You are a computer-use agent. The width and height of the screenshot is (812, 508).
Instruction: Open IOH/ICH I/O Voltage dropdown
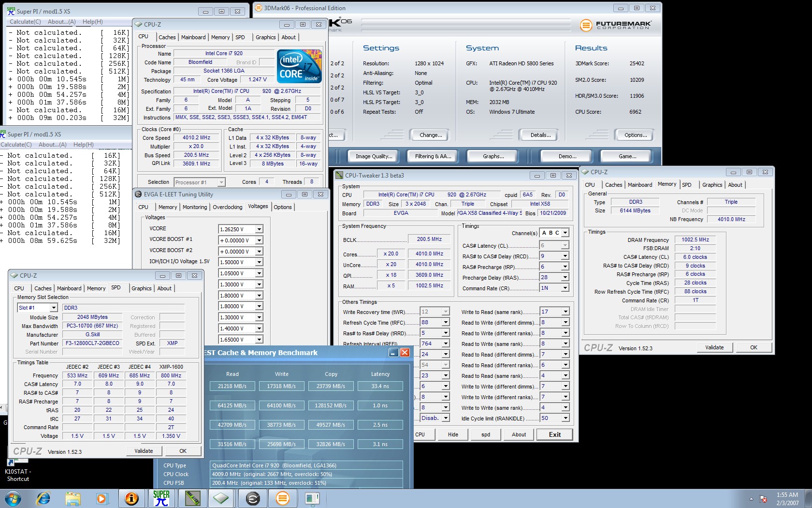click(259, 262)
